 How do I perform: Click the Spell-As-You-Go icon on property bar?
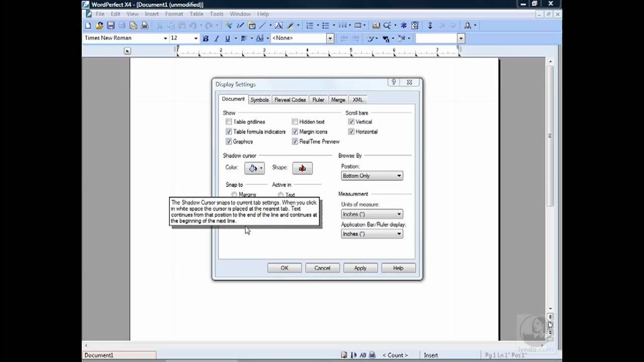click(385, 38)
